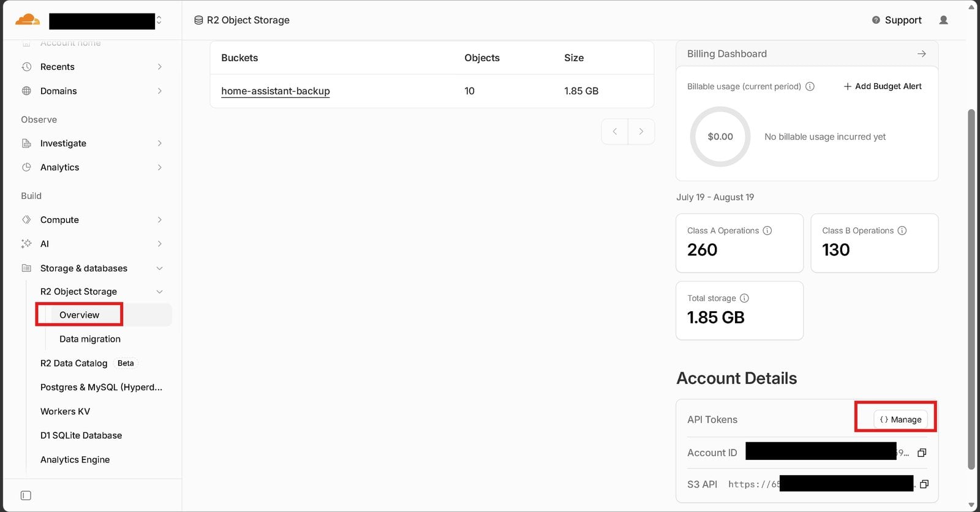The height and width of the screenshot is (512, 980).
Task: Copy the S3 API URL
Action: 924,484
